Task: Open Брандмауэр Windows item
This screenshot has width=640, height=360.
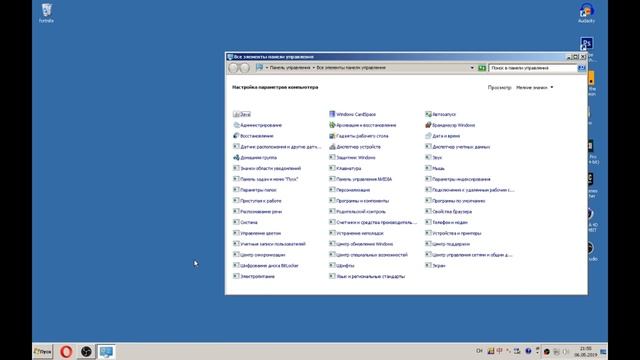Action: tap(450, 125)
